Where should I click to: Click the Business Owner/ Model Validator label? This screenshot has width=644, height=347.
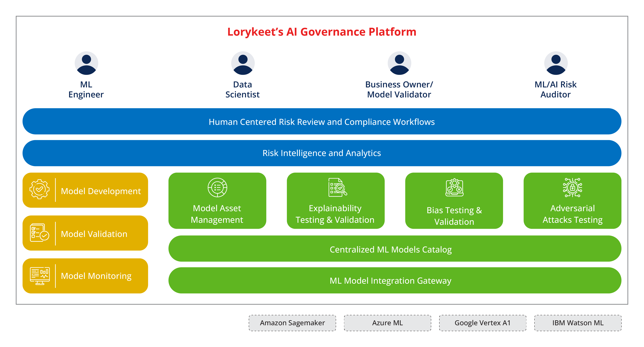pos(399,89)
